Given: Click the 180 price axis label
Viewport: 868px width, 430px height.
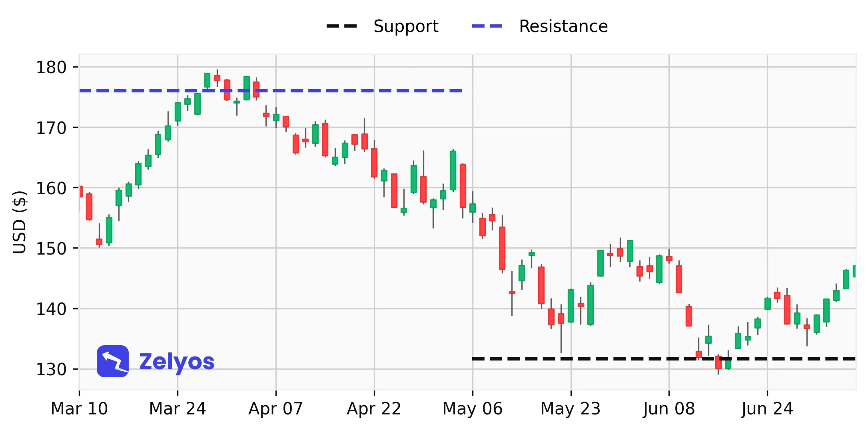Looking at the screenshot, I should pos(51,68).
